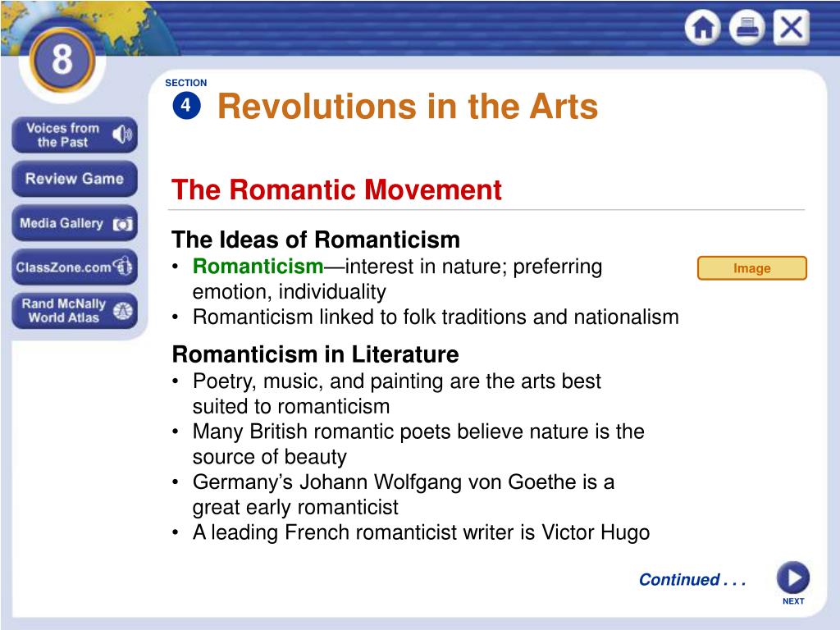840x630 pixels.
Task: Click the section 4 number circle
Action: pos(186,105)
